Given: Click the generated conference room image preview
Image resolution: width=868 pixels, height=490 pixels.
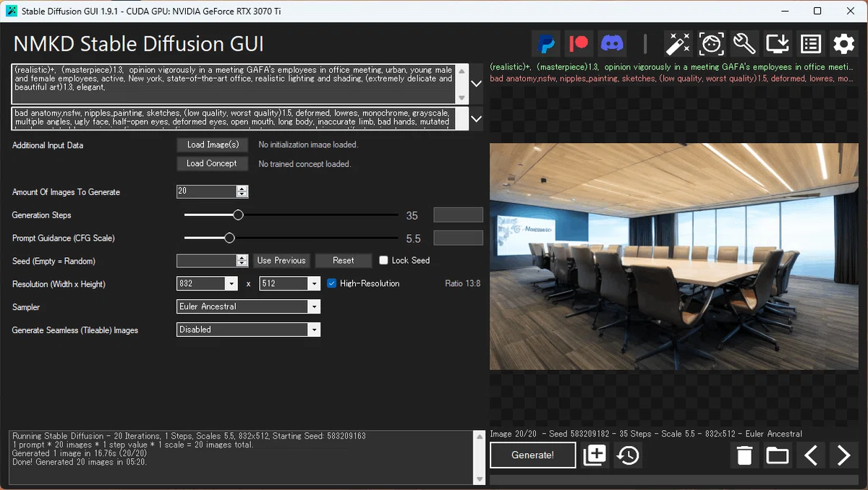Looking at the screenshot, I should 675,256.
